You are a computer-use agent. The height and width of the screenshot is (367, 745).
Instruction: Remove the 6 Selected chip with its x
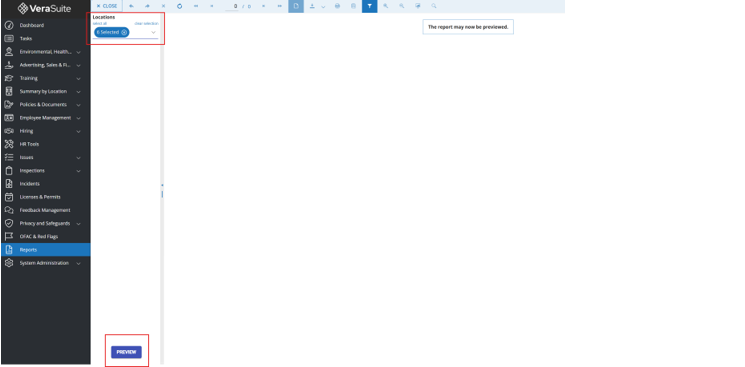click(x=124, y=32)
